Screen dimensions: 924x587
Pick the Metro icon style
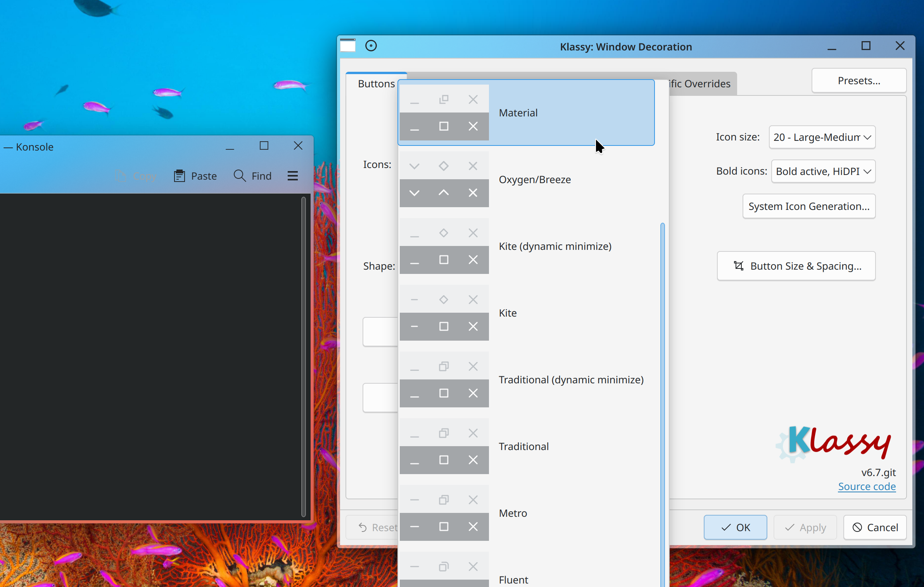coord(526,513)
